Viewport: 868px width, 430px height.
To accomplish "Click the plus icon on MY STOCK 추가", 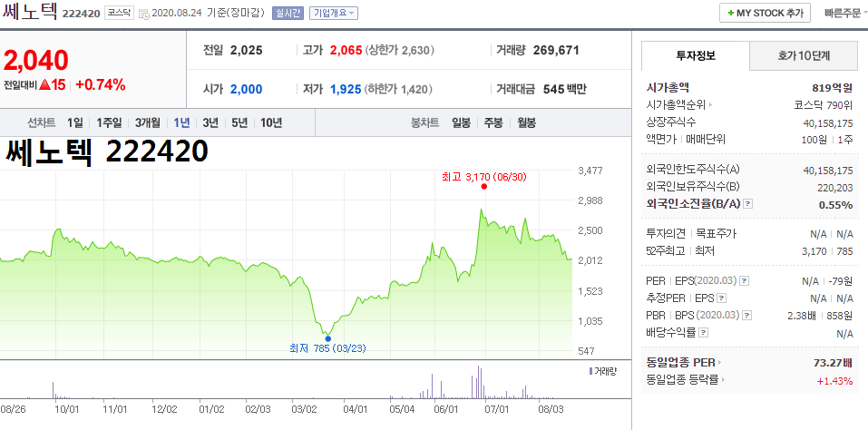I will click(x=731, y=14).
